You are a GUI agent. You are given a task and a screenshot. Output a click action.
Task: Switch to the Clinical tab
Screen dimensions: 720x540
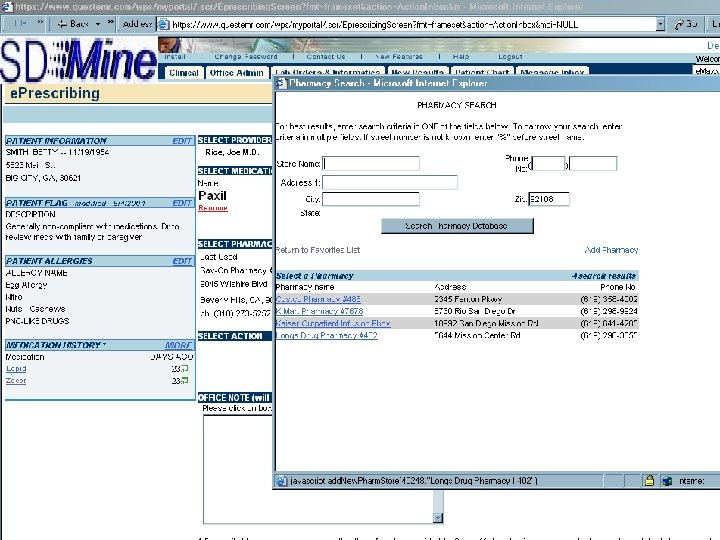[183, 73]
